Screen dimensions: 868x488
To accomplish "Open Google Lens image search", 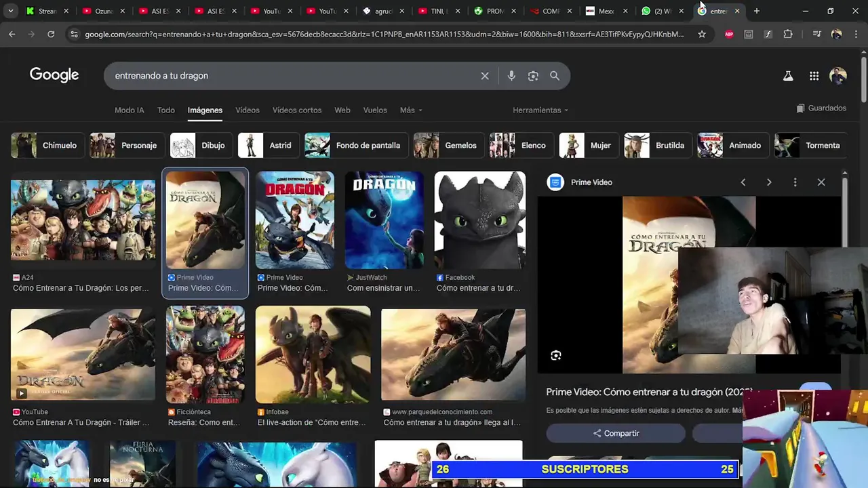I will (x=533, y=76).
